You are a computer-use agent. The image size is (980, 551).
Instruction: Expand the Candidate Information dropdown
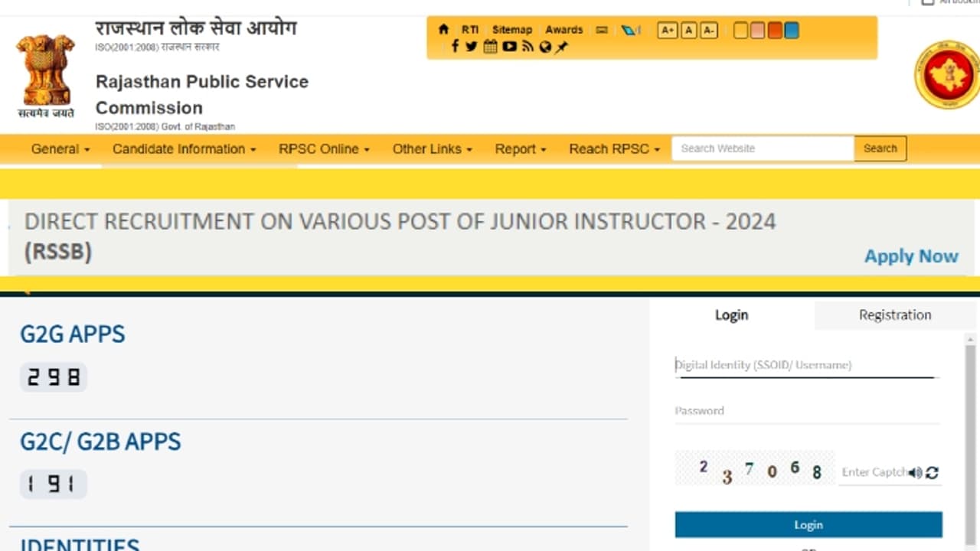[x=184, y=149]
